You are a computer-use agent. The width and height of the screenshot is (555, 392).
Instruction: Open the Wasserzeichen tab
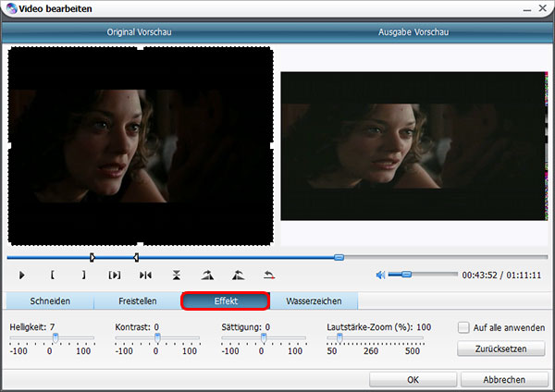coord(314,301)
